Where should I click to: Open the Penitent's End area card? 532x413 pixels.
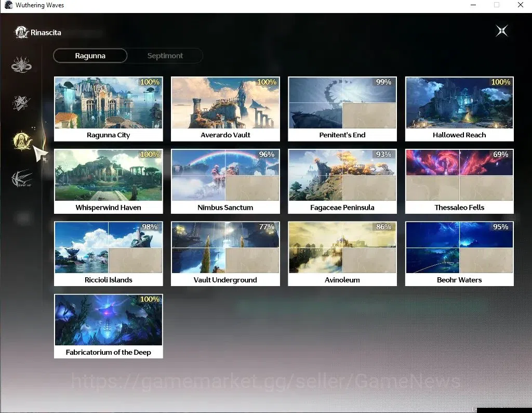(x=342, y=109)
